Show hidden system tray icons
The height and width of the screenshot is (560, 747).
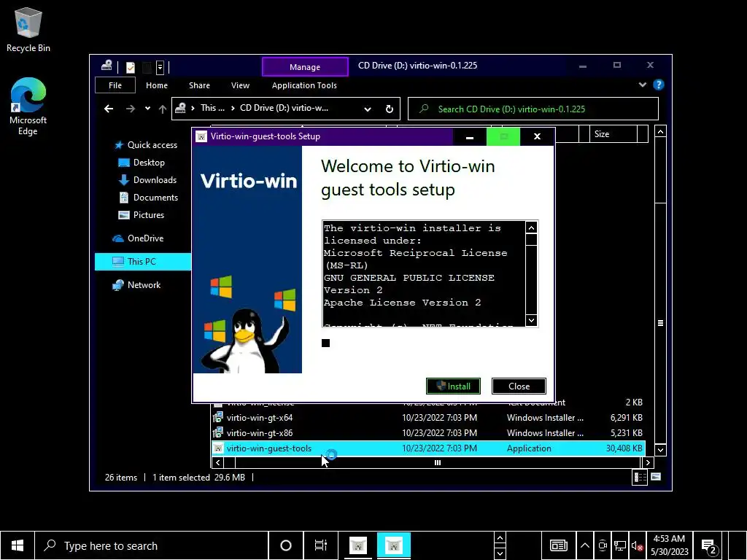point(585,545)
